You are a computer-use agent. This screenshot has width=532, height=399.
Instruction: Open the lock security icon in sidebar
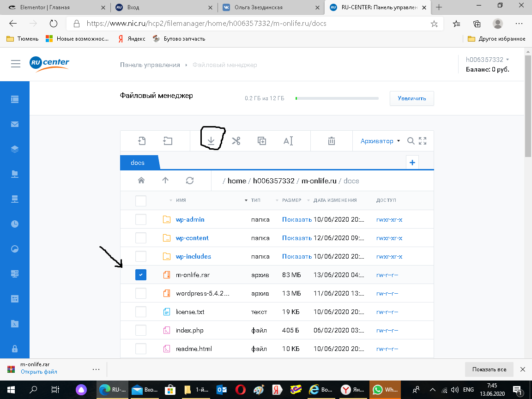15,349
